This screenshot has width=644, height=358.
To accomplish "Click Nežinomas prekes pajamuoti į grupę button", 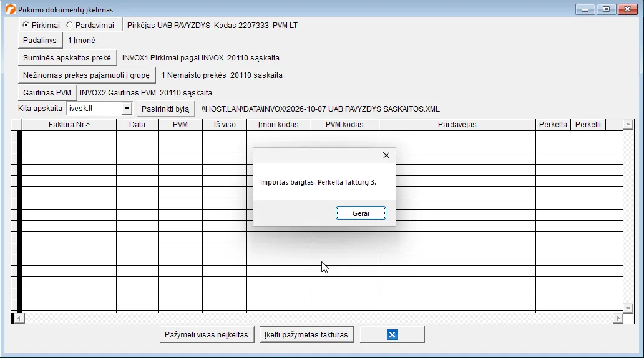I will (86, 75).
